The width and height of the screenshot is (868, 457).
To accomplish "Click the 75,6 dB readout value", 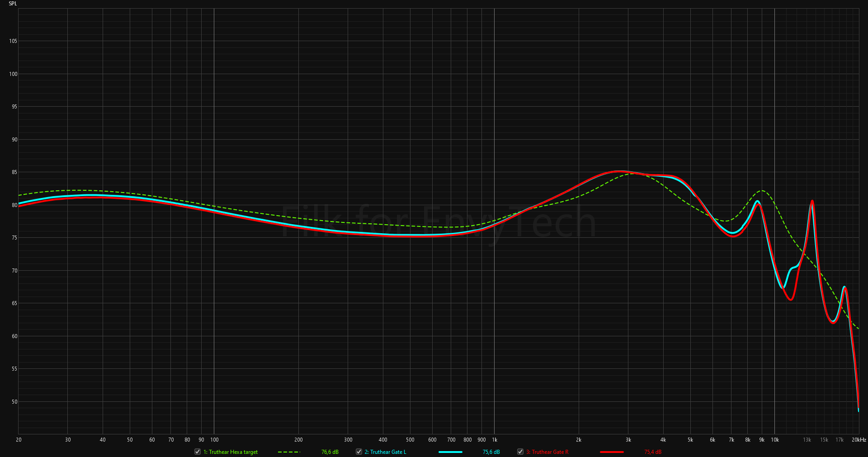I will [x=491, y=452].
